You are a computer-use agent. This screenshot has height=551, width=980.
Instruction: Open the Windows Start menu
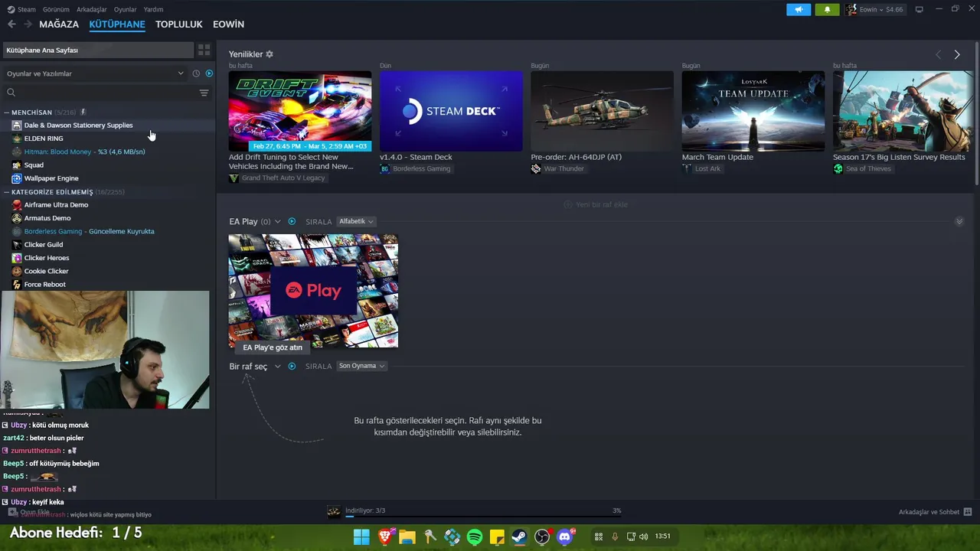[x=361, y=536]
